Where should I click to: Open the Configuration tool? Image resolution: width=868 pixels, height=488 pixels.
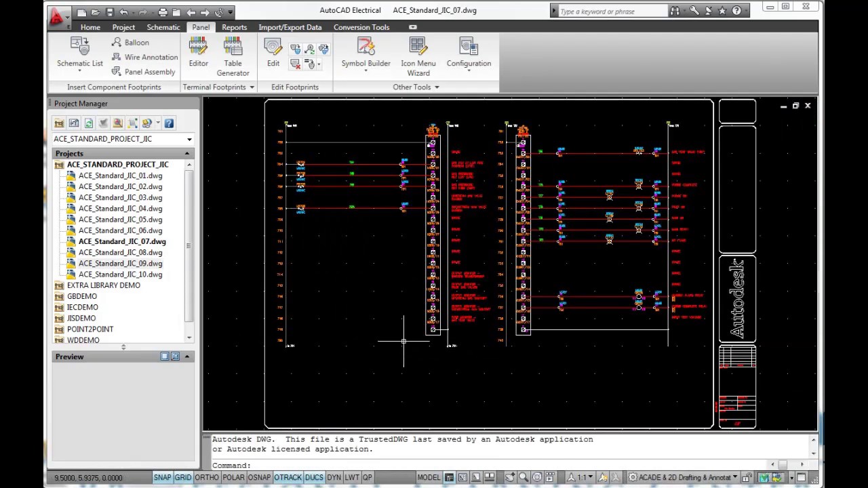click(469, 54)
